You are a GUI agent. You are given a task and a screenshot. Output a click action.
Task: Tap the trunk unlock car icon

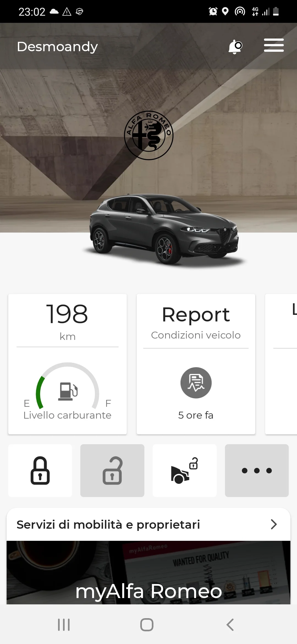[185, 471]
